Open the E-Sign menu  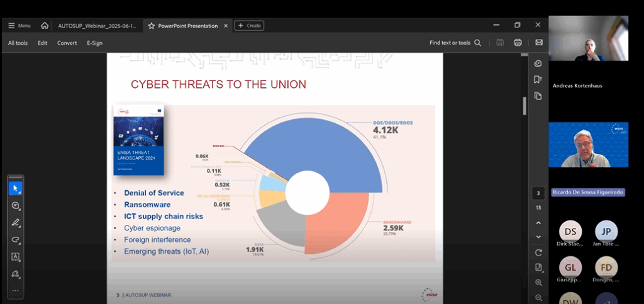(x=94, y=43)
